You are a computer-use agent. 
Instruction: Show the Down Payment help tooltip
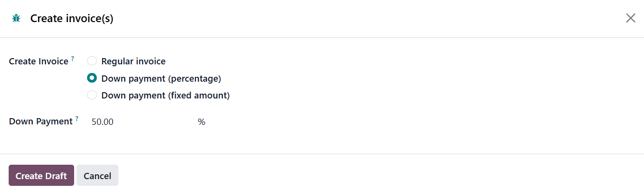[77, 119]
